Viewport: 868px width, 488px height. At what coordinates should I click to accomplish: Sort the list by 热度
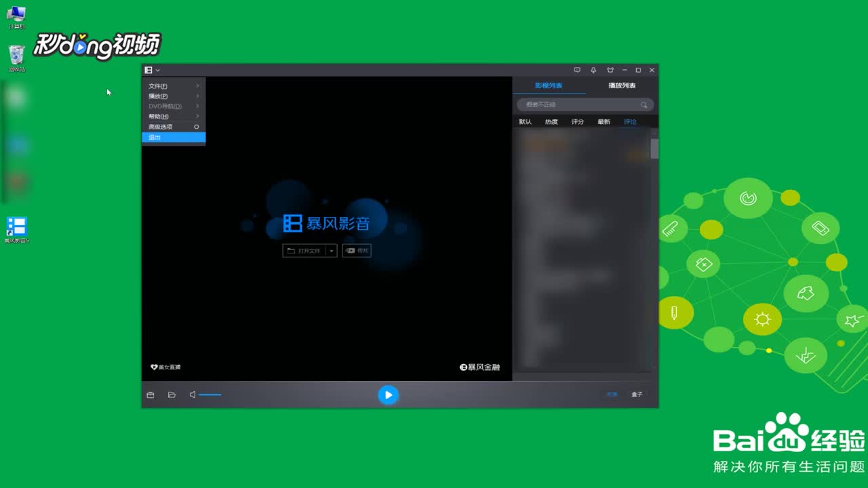551,122
